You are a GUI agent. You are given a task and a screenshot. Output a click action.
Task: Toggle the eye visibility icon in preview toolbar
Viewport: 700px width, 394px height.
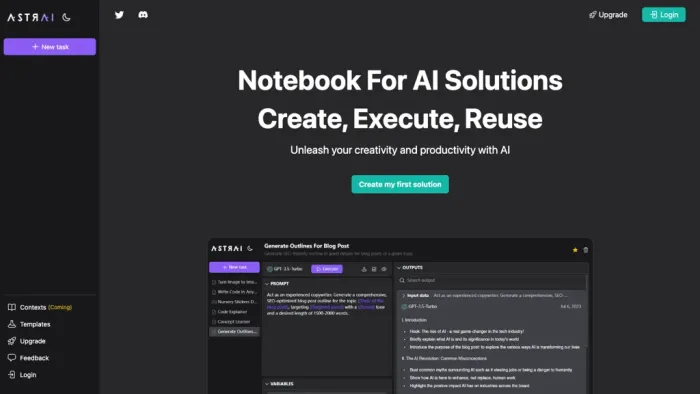coord(384,269)
